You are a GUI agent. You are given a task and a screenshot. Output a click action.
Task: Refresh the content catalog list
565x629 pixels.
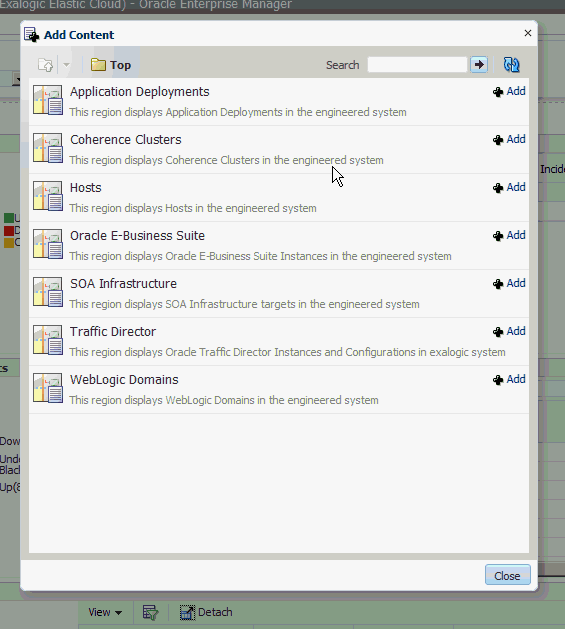point(511,65)
